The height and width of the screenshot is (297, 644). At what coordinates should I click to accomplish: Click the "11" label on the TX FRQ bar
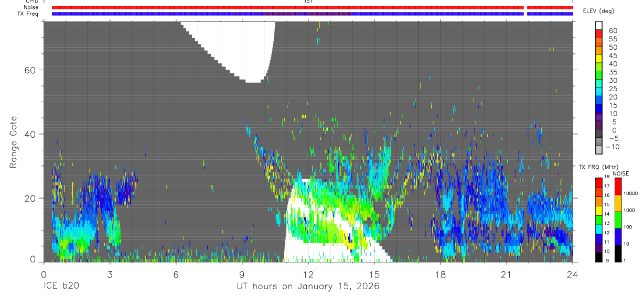tap(606, 242)
